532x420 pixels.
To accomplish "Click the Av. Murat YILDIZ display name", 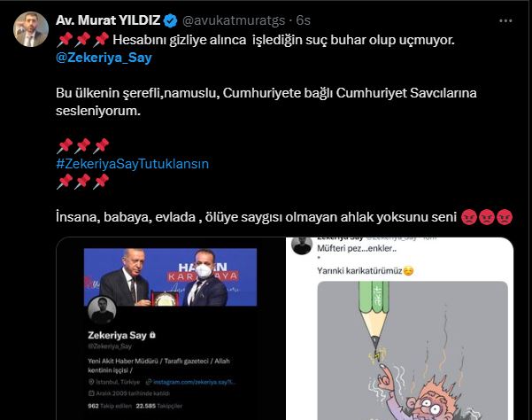I will pyautogui.click(x=108, y=20).
